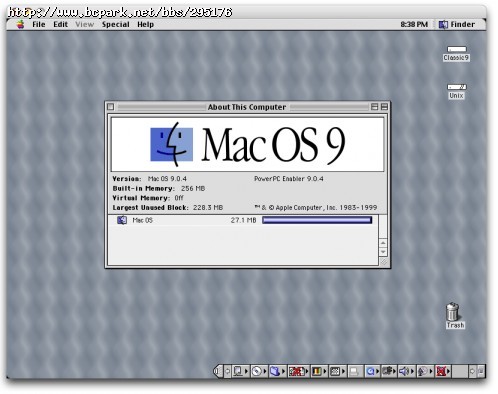Click the Control Strip right end tab
Screen dimensions: 498x394
pyautogui.click(x=481, y=371)
